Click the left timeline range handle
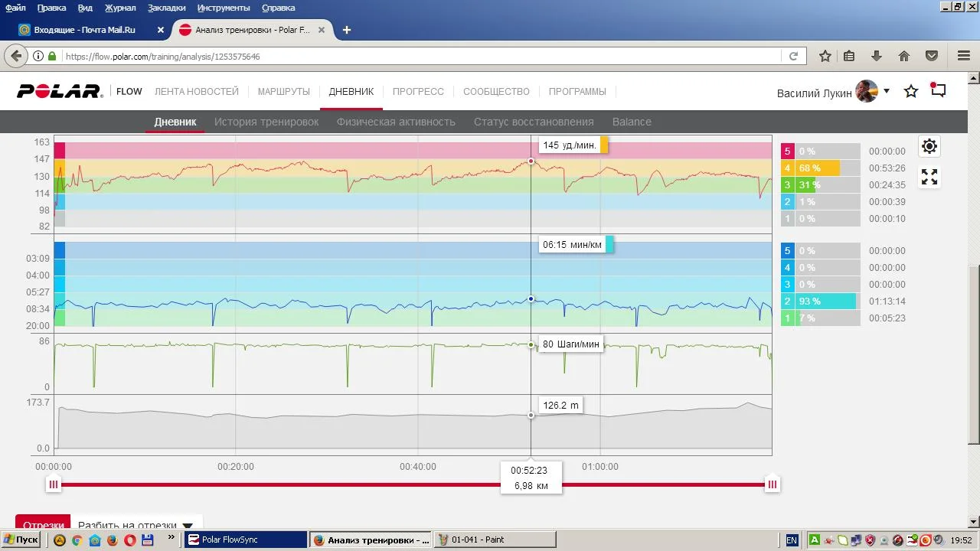The image size is (980, 551). click(54, 484)
